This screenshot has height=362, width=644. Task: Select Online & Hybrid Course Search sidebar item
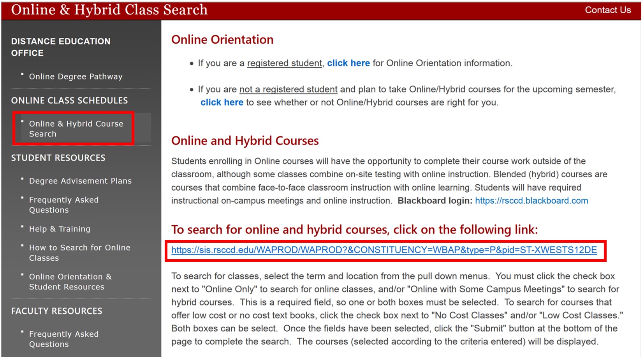(x=76, y=129)
